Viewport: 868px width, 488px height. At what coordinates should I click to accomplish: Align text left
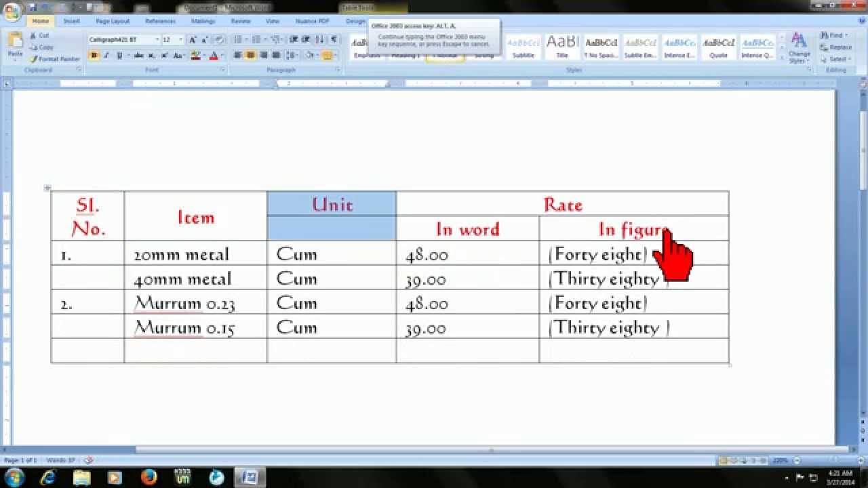238,56
